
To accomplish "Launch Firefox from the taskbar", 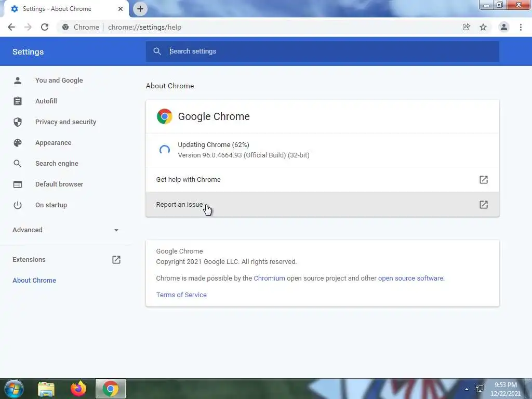I will 78,389.
